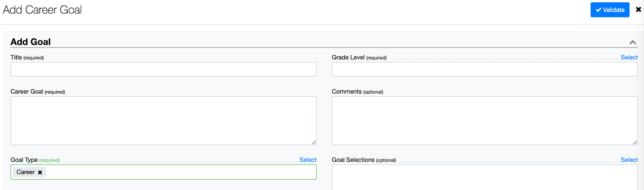The width and height of the screenshot is (644, 190).
Task: Click empty area of Goal Type field
Action: coord(181,172)
